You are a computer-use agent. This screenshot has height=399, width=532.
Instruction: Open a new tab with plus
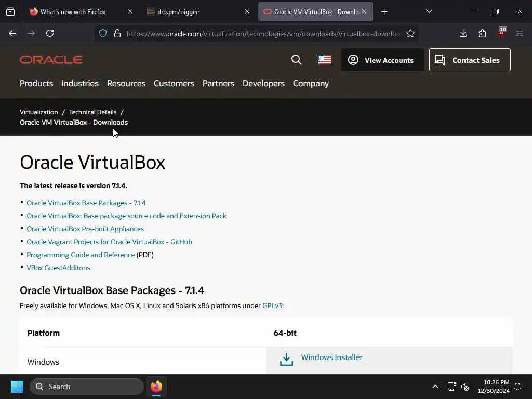click(384, 12)
